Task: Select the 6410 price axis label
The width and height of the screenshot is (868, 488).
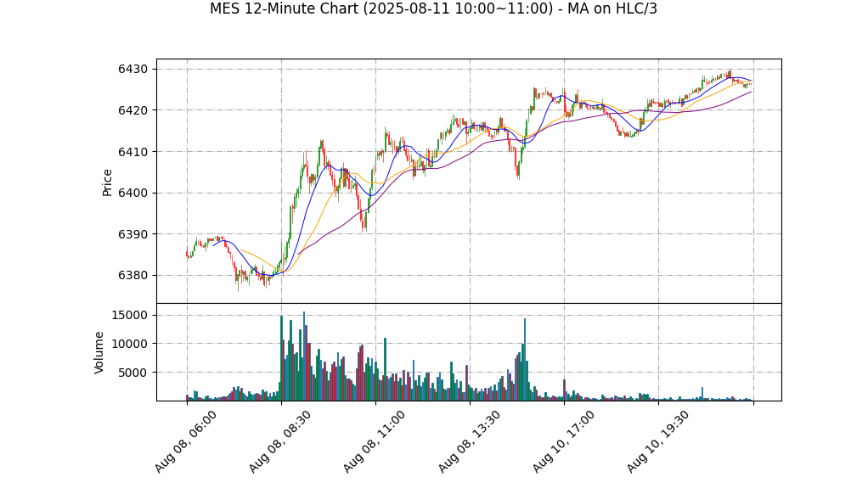Action: click(132, 152)
